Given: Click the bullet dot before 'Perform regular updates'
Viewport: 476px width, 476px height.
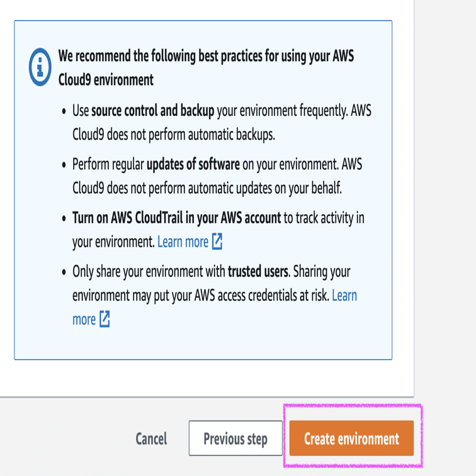Looking at the screenshot, I should coord(65,166).
